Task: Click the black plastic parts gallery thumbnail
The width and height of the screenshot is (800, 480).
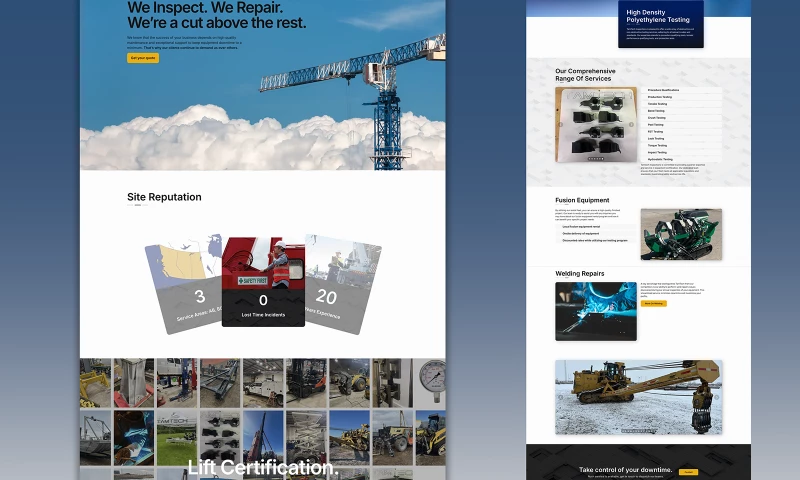Action: [x=220, y=438]
